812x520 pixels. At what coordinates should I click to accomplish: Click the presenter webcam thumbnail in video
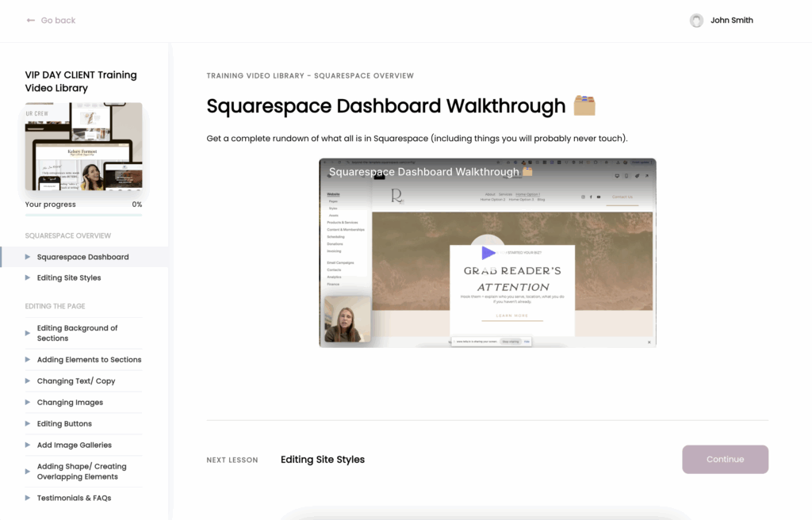point(347,319)
